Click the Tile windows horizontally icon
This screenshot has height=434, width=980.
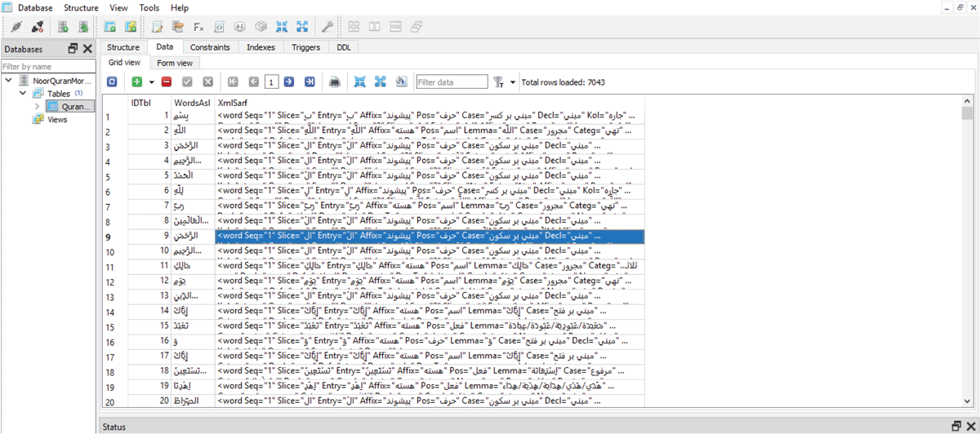pyautogui.click(x=395, y=27)
